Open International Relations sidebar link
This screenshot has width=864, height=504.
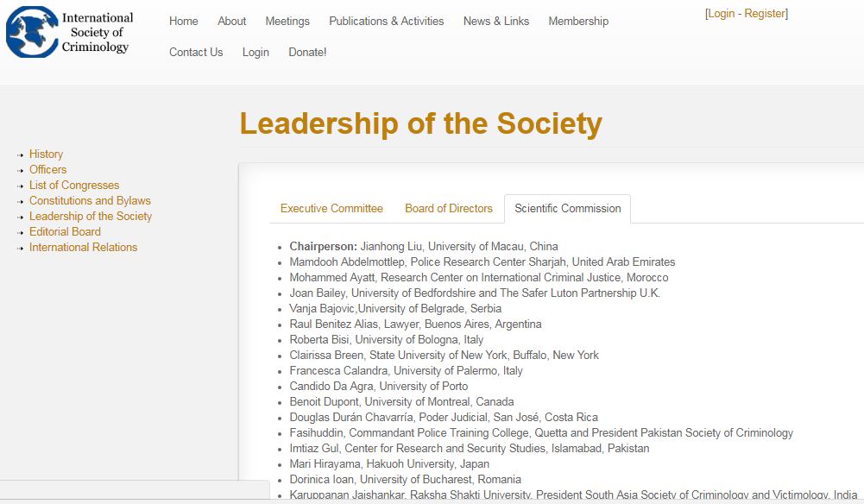click(x=83, y=247)
